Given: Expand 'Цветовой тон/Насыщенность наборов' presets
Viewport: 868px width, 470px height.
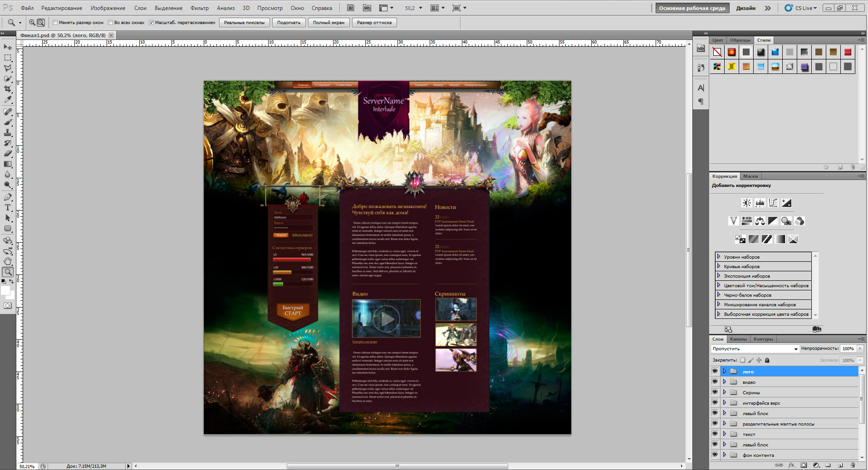Looking at the screenshot, I should (x=719, y=285).
